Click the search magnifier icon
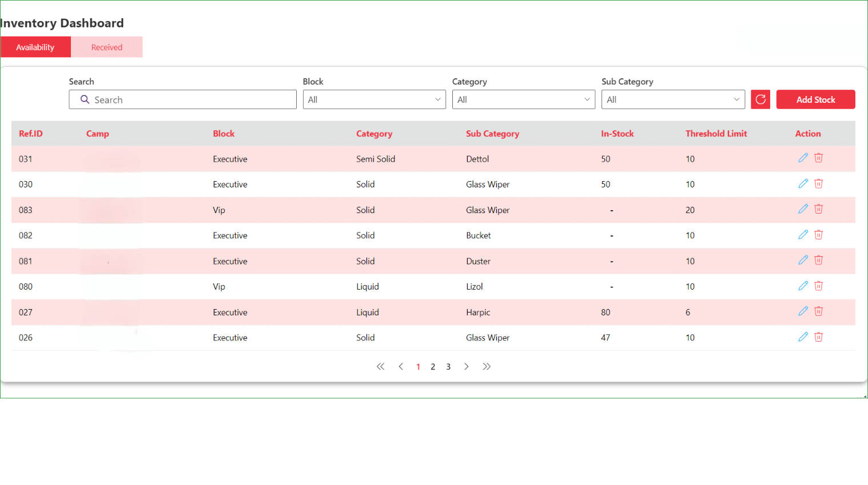Viewport: 868px width, 485px height. [x=85, y=99]
